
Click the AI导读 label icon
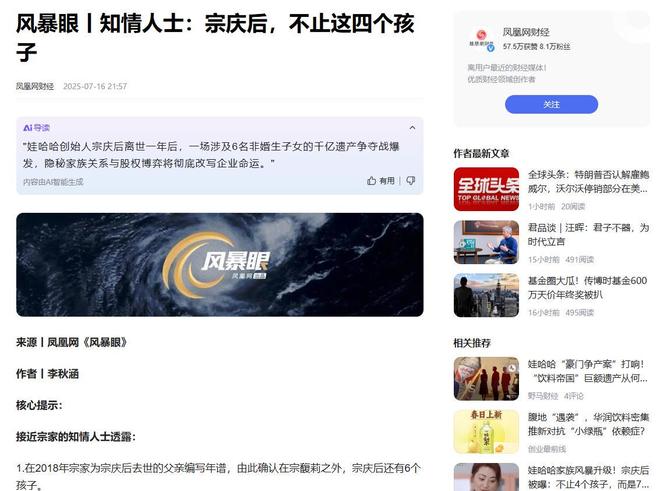pos(37,128)
